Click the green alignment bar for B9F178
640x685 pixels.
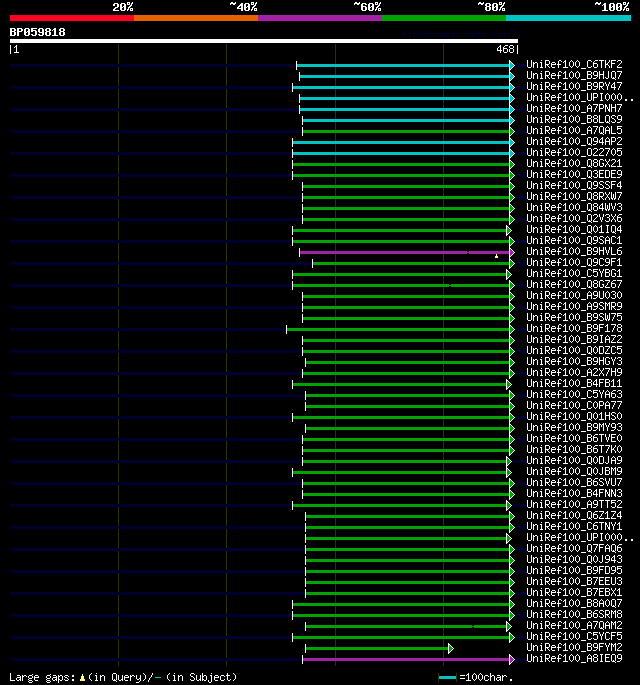[x=398, y=329]
